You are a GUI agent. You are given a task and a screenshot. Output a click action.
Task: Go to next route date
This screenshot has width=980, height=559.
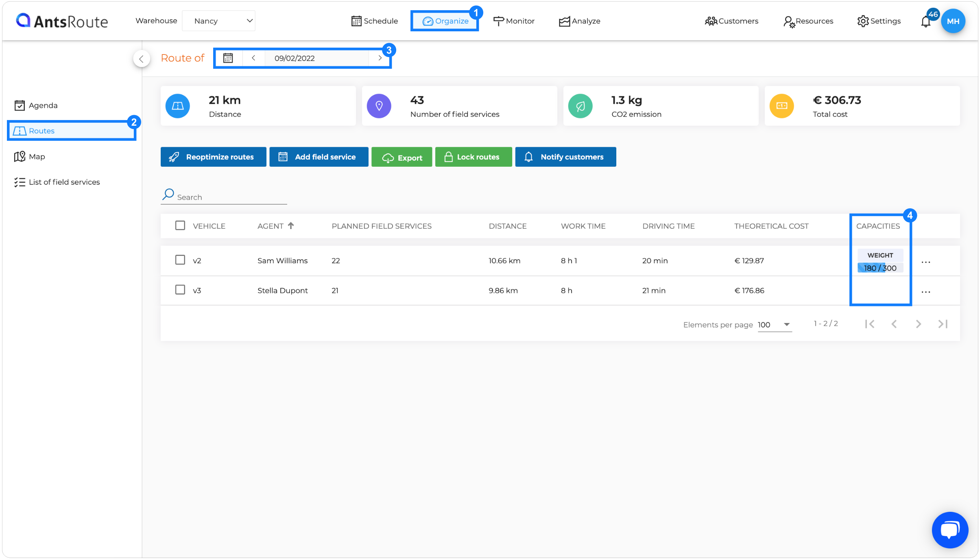[380, 58]
